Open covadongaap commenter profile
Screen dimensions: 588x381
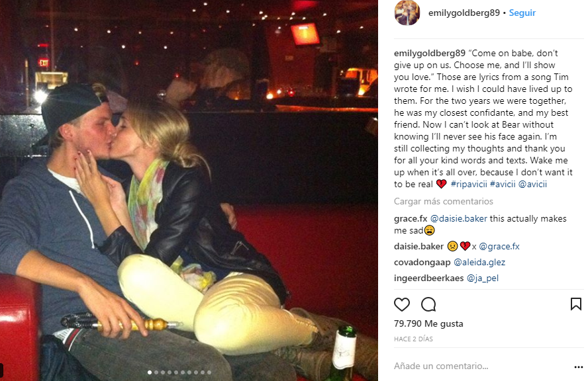422,262
